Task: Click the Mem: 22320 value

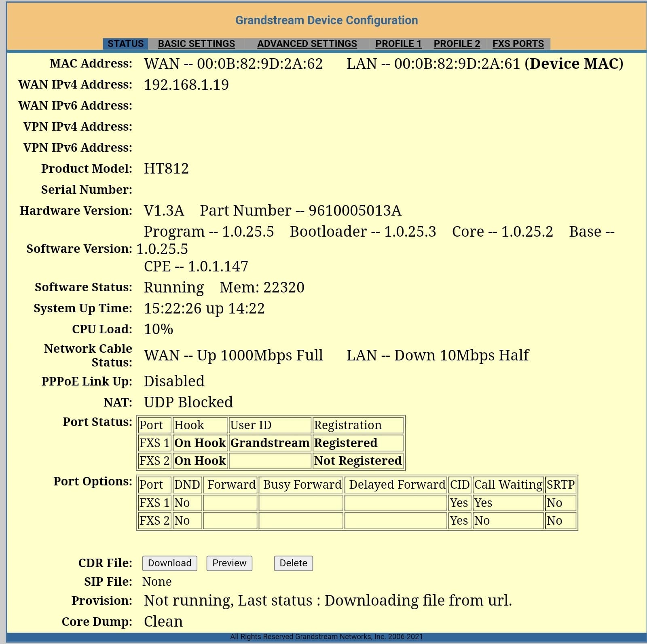Action: pyautogui.click(x=262, y=288)
